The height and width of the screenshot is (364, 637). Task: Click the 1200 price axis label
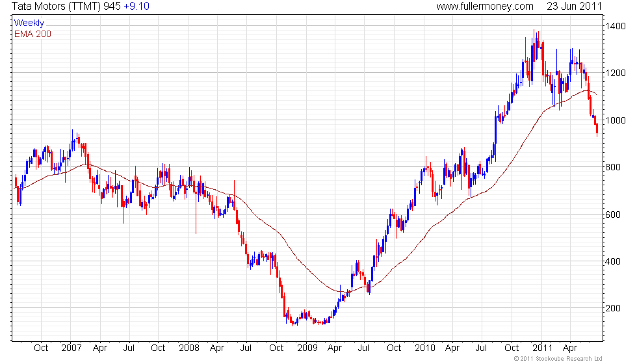click(x=616, y=73)
